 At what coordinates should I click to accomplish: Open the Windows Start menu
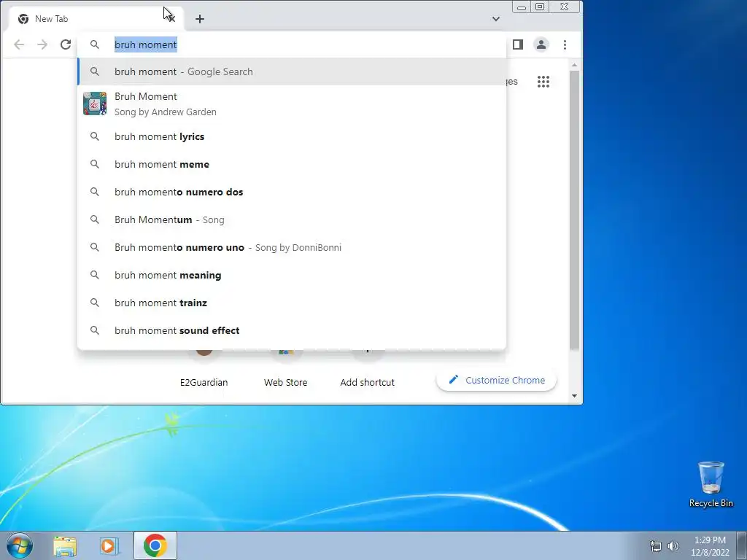tap(20, 545)
